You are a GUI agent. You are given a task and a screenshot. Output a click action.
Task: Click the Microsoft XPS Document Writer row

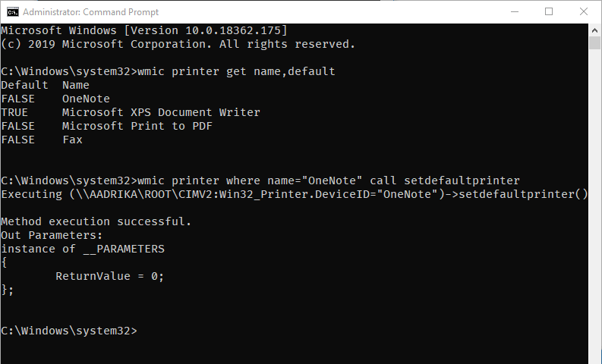pyautogui.click(x=161, y=112)
